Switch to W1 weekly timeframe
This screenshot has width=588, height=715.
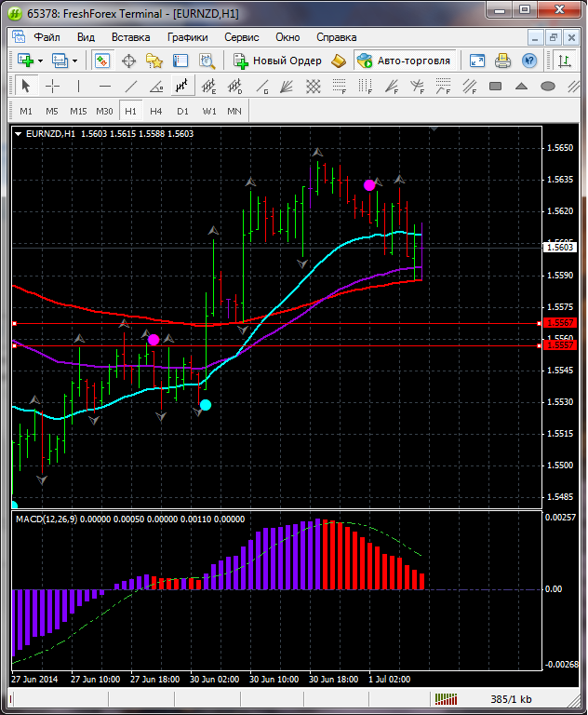click(x=209, y=112)
